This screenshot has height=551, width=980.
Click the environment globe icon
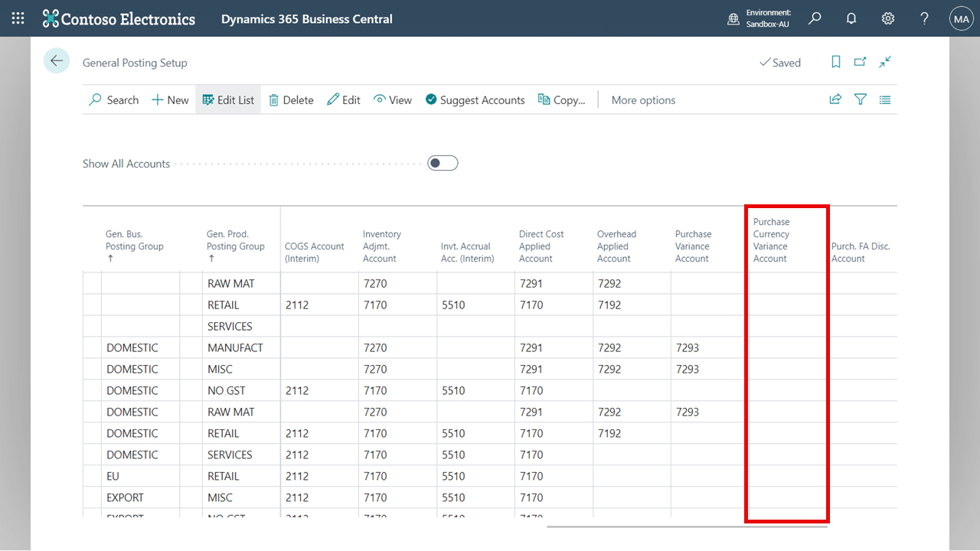[x=733, y=18]
